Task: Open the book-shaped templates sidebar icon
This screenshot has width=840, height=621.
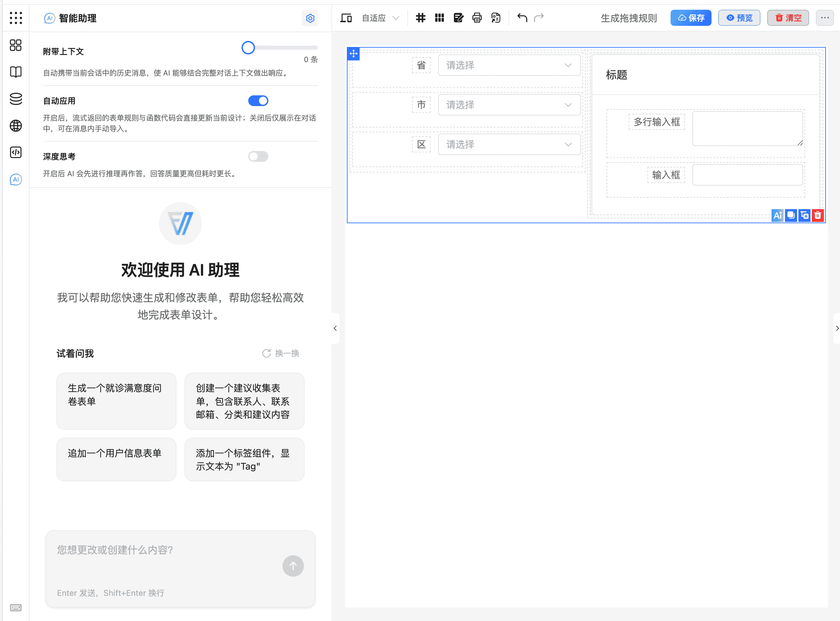Action: (16, 72)
